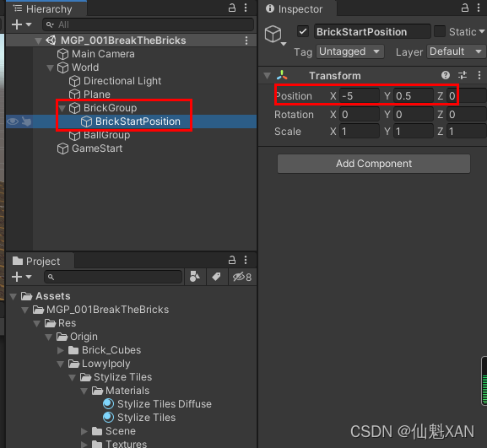The image size is (487, 448).
Task: Select the World object
Action: [85, 67]
